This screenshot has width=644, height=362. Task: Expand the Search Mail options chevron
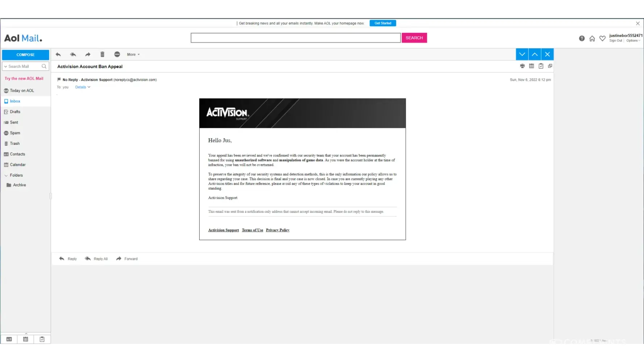coord(5,67)
